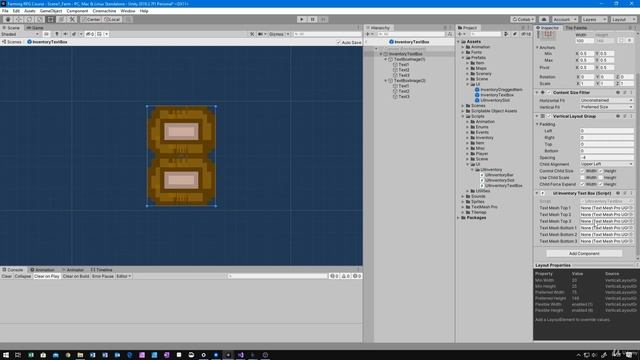This screenshot has width=640, height=360.
Task: Open Vertical Fit Preferred Size dropdown
Action: tap(606, 107)
